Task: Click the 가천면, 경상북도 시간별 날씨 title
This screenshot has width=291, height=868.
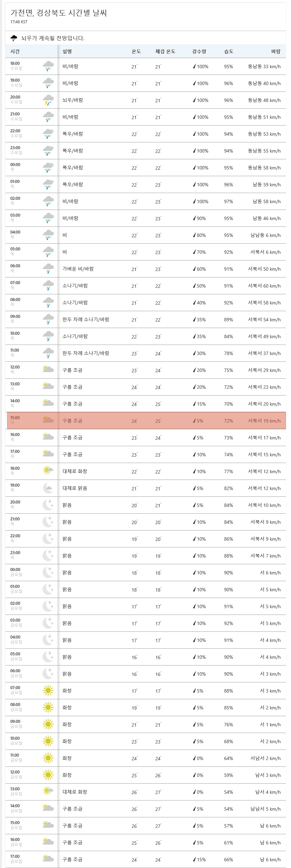Action: click(59, 13)
